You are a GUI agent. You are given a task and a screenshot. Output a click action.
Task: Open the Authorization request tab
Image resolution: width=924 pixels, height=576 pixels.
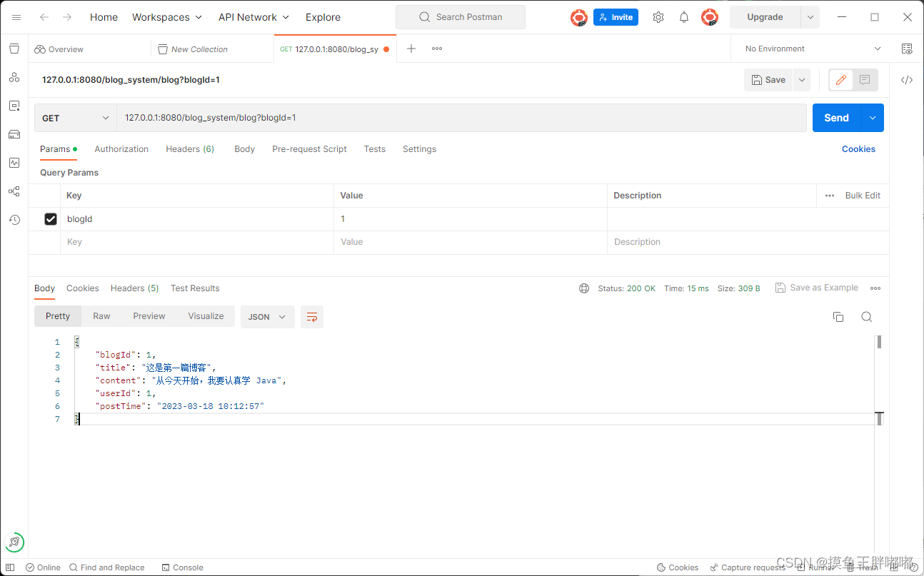pyautogui.click(x=121, y=149)
